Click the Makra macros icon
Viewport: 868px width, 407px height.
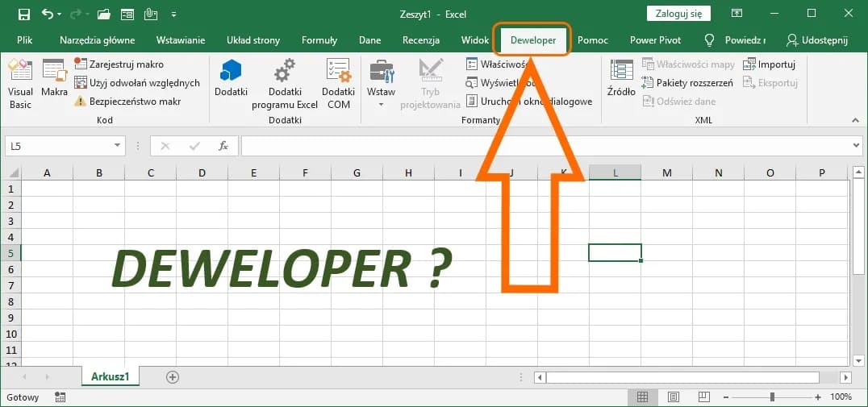[x=54, y=77]
